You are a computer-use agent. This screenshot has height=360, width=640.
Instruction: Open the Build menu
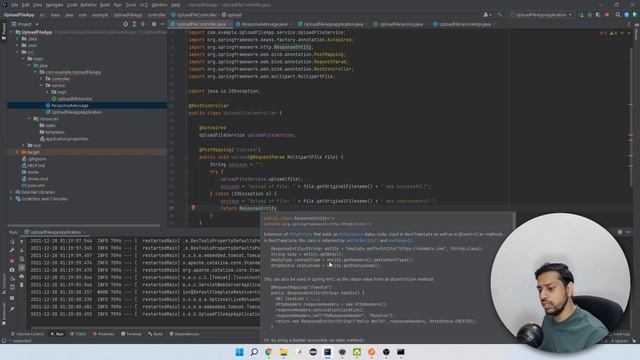(105, 5)
